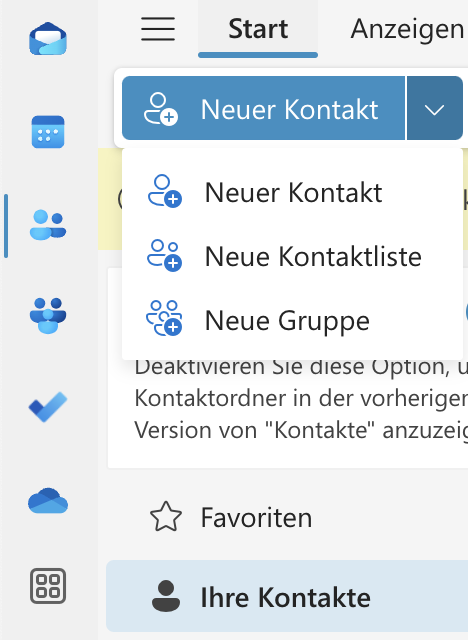The image size is (468, 640).
Task: Click the blue Neuer Kontakt button
Action: coord(264,108)
